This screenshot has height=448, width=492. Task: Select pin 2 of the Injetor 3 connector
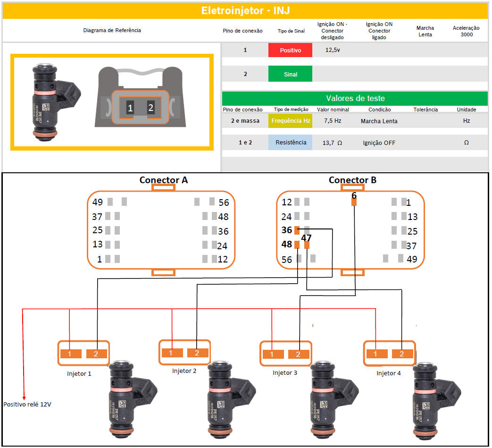298,355
